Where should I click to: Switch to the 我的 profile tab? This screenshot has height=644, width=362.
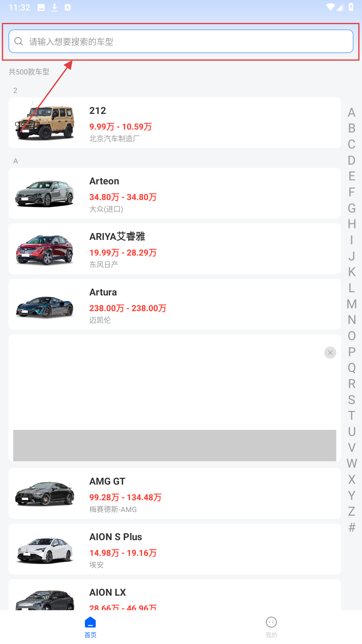point(271,627)
